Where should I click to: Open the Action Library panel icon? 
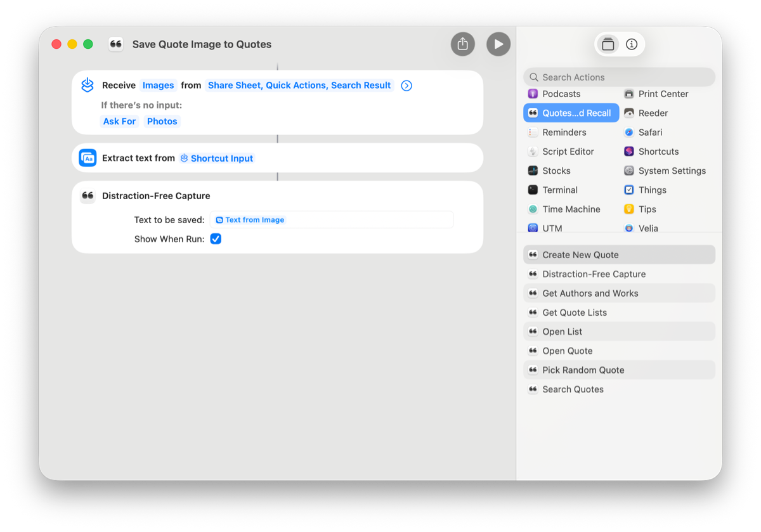(x=608, y=44)
